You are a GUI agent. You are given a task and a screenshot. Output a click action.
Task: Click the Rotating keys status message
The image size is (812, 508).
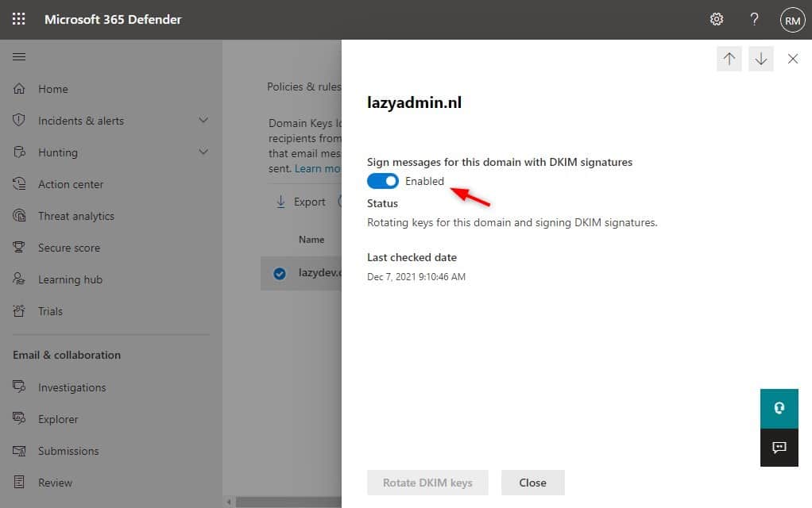click(x=512, y=222)
